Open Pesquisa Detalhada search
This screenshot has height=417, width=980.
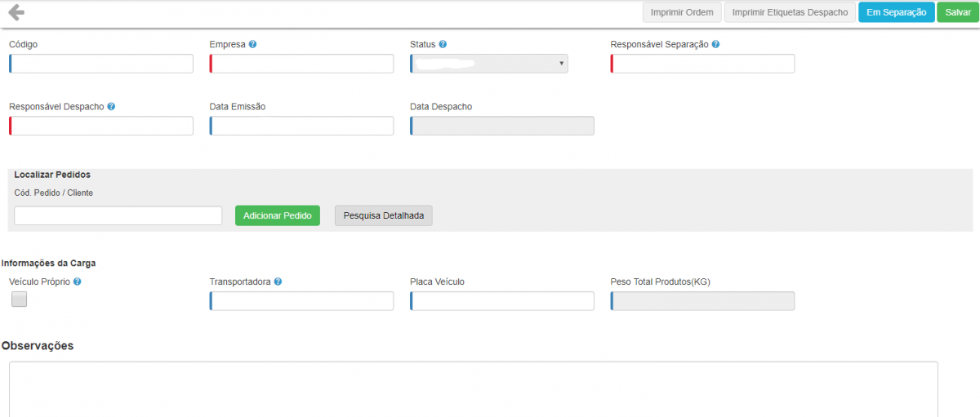click(384, 215)
